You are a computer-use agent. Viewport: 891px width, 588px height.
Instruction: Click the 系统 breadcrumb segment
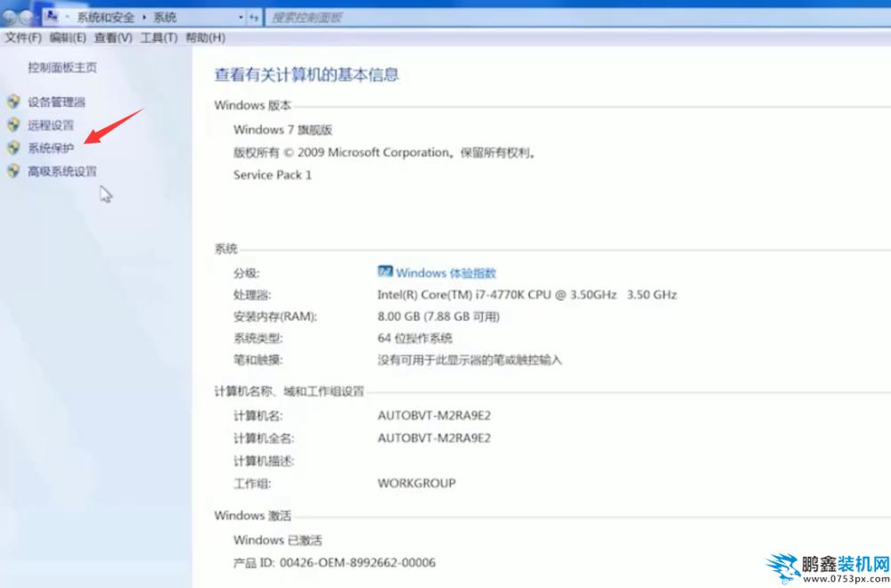165,18
